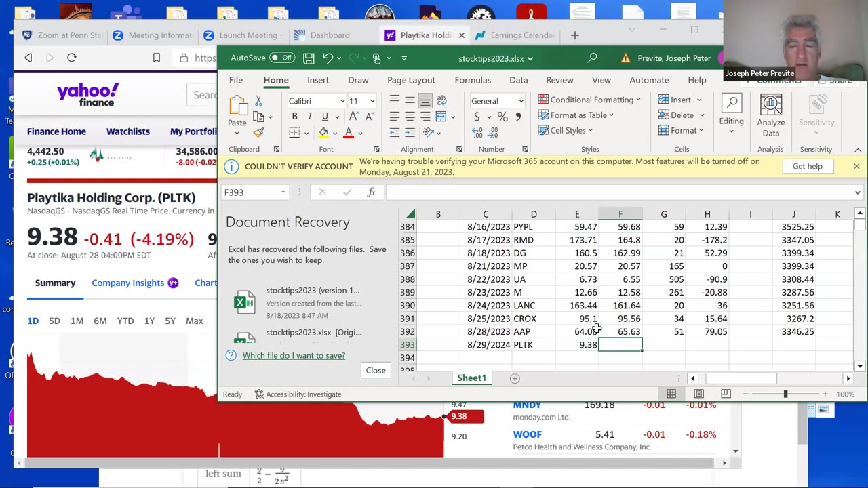Open font size 11 dropdown
This screenshot has height=488, width=868.
click(x=372, y=101)
